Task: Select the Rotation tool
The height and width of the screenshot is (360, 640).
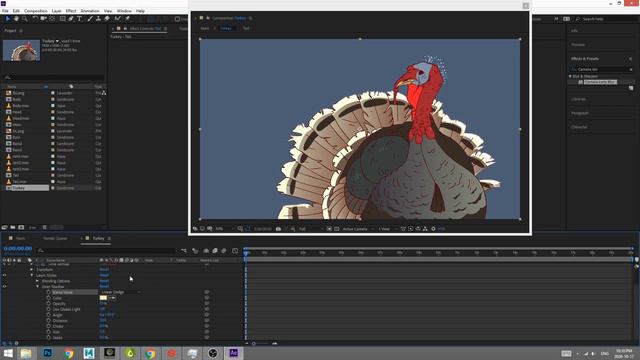Action: 35,19
